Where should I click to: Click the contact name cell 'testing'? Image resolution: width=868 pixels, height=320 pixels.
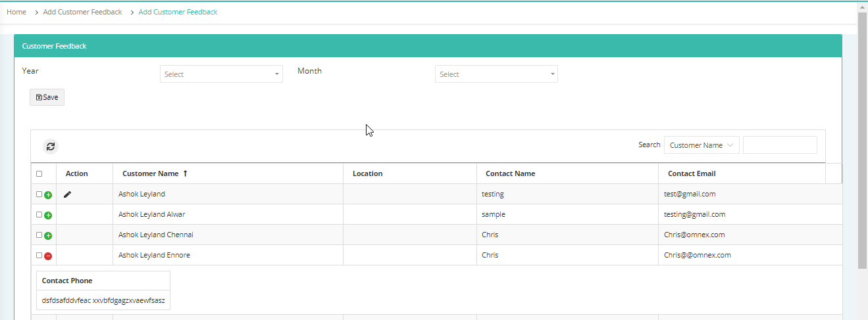point(567,194)
